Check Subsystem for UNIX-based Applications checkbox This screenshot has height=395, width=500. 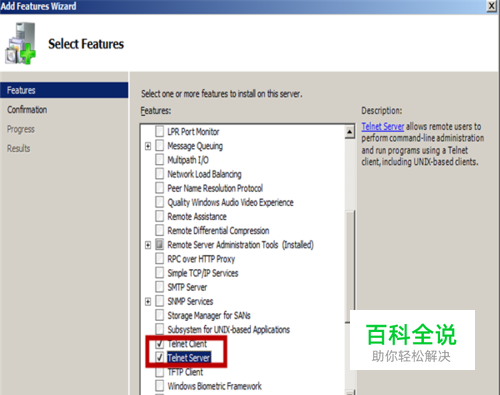[x=160, y=329]
